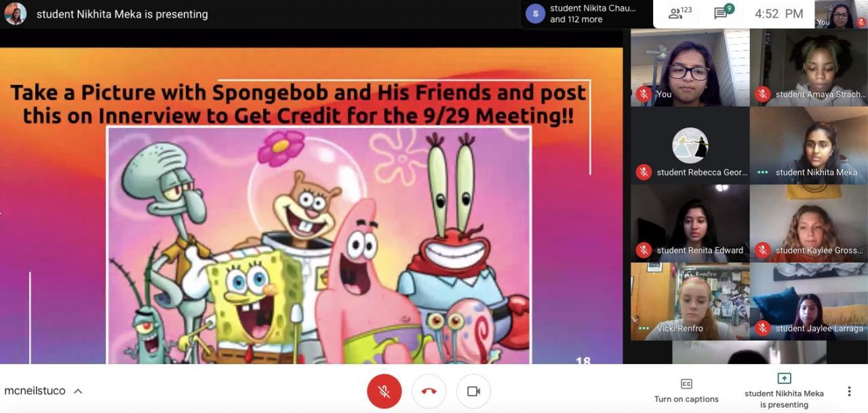The height and width of the screenshot is (413, 868).
Task: Turn on captions
Action: (686, 391)
